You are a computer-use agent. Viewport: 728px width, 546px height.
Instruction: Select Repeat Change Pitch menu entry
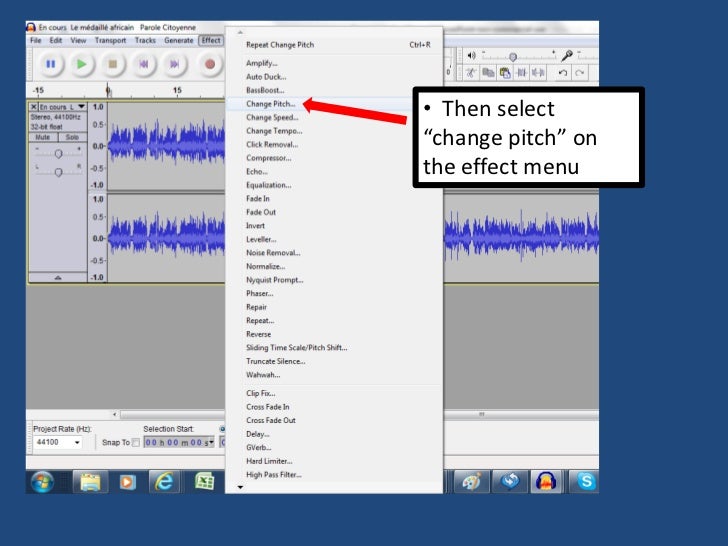334,45
